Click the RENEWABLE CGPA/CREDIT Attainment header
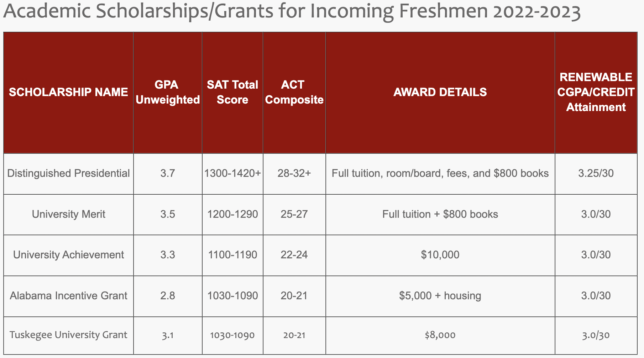Screen dimensions: 644x358 point(596,92)
